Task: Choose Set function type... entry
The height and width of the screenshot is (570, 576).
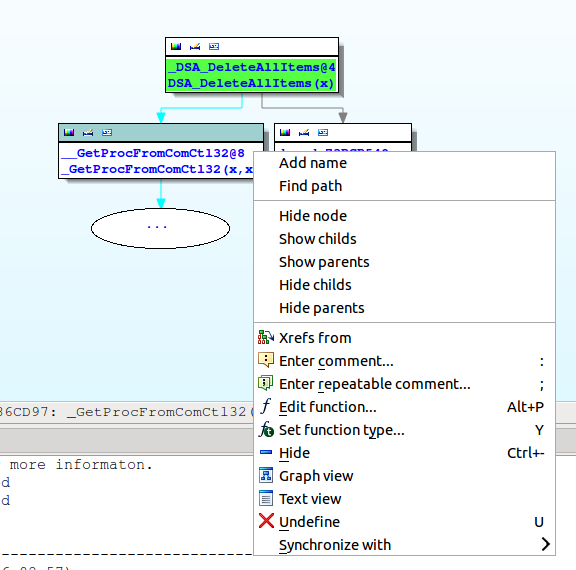Action: coord(404,430)
